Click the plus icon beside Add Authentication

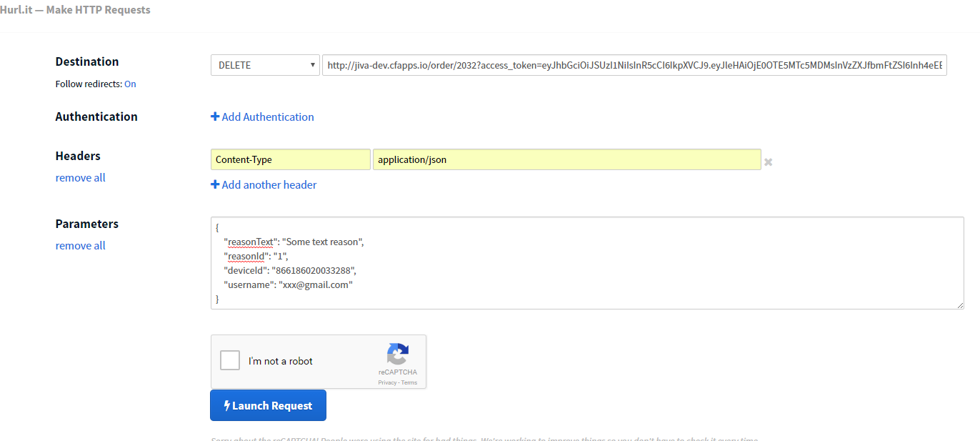click(x=215, y=117)
